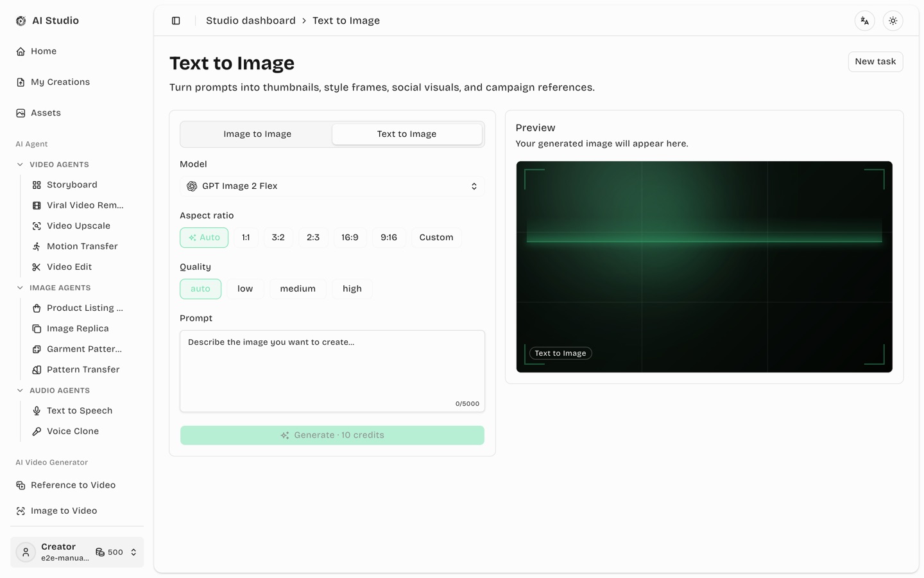
Task: Select Auto aspect ratio
Action: [204, 238]
